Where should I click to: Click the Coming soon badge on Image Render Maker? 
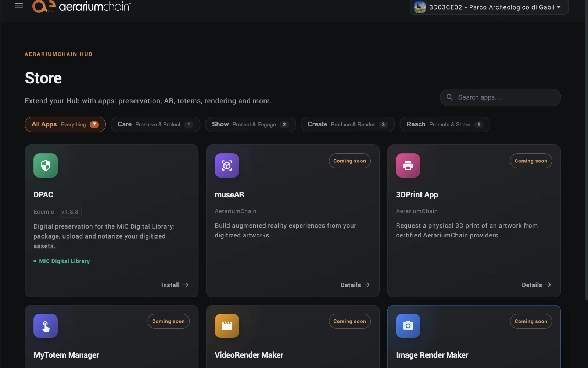click(531, 321)
